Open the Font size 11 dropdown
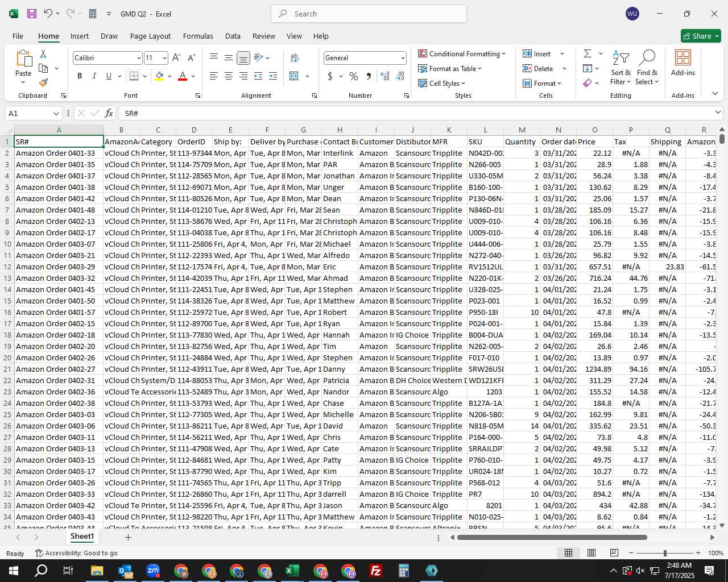 [x=164, y=58]
